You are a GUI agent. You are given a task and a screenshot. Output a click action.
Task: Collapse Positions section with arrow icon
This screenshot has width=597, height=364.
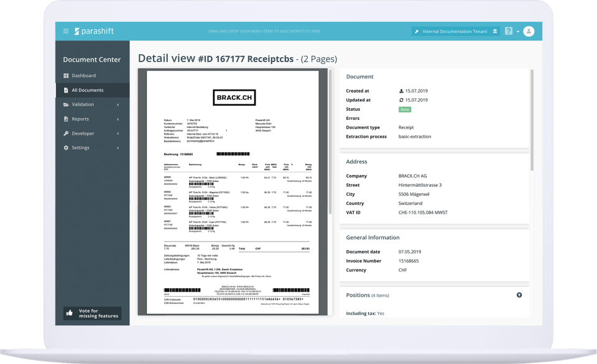(x=519, y=295)
